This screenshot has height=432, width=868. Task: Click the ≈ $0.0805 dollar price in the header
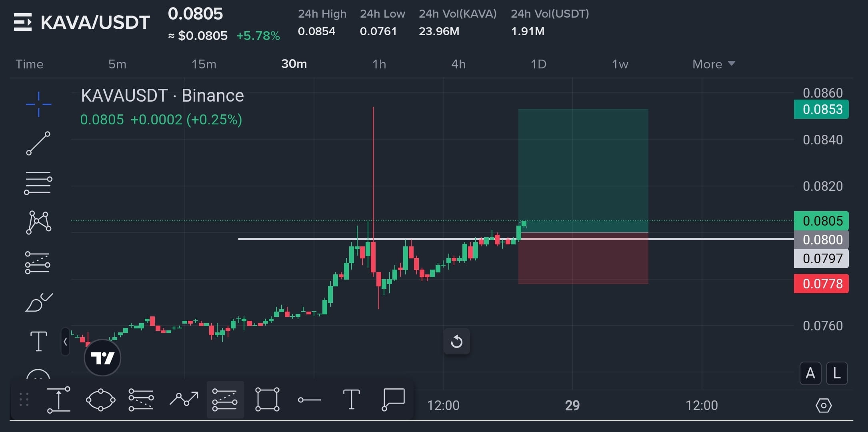(x=198, y=36)
